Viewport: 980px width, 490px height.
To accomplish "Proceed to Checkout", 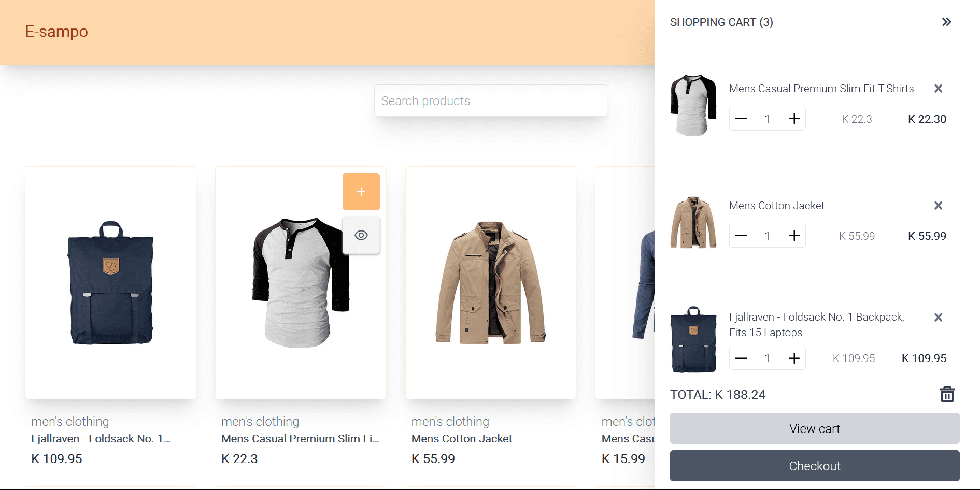I will (815, 466).
